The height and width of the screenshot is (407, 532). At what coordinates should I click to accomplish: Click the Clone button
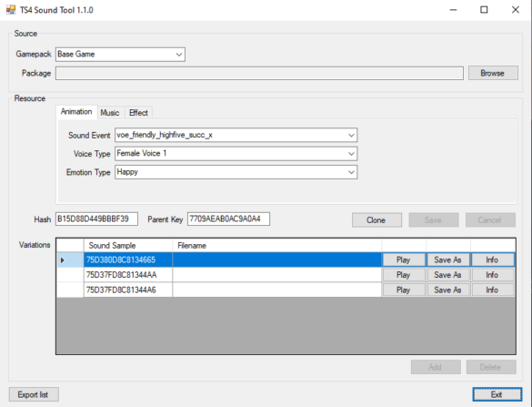376,220
